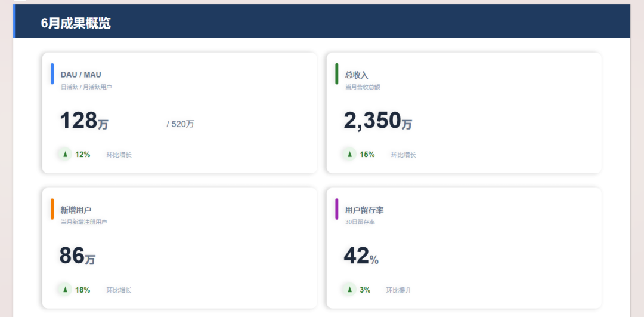Screen dimensions: 644x317
Task: Click the 用户留存率 card title
Action: (364, 210)
